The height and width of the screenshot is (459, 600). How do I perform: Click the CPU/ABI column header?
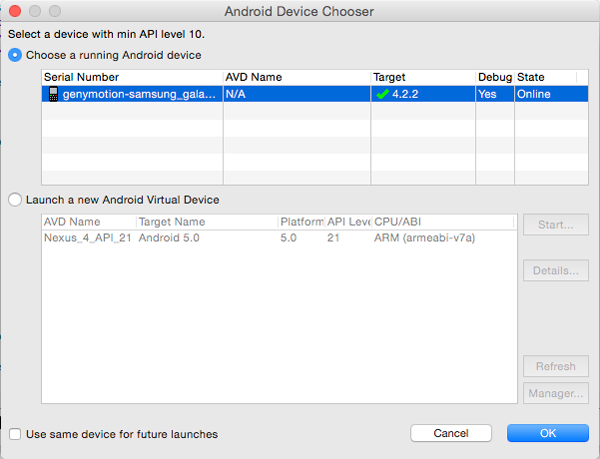pos(398,222)
